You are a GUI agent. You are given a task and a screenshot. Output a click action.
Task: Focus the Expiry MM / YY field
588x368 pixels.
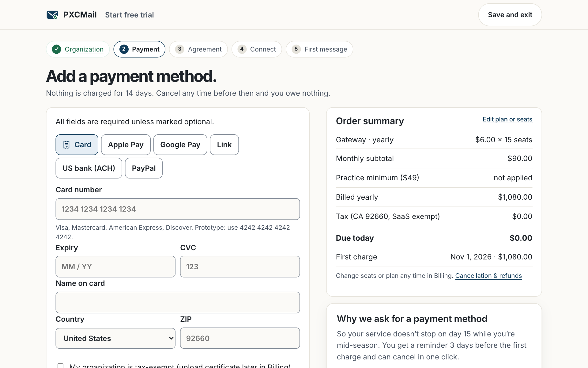click(x=115, y=266)
